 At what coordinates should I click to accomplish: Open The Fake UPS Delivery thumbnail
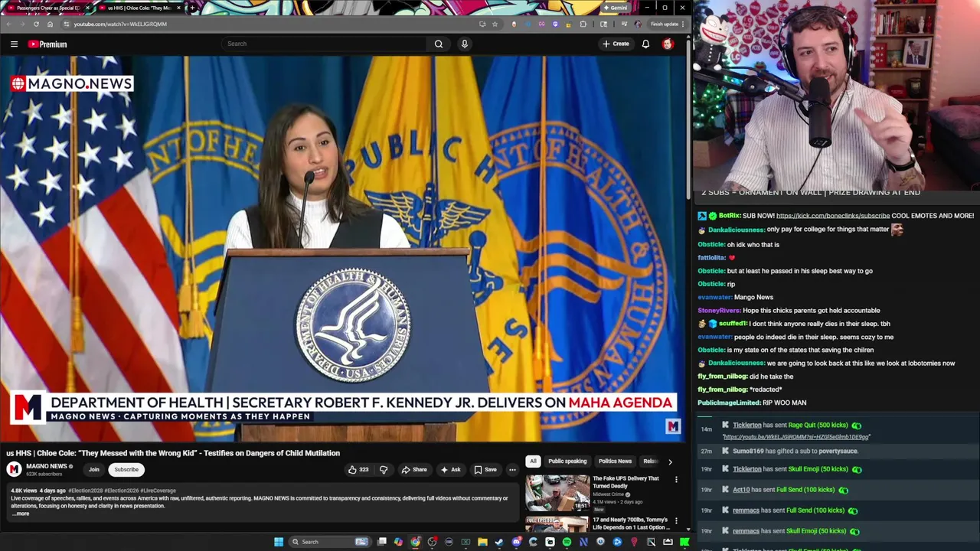pyautogui.click(x=557, y=493)
